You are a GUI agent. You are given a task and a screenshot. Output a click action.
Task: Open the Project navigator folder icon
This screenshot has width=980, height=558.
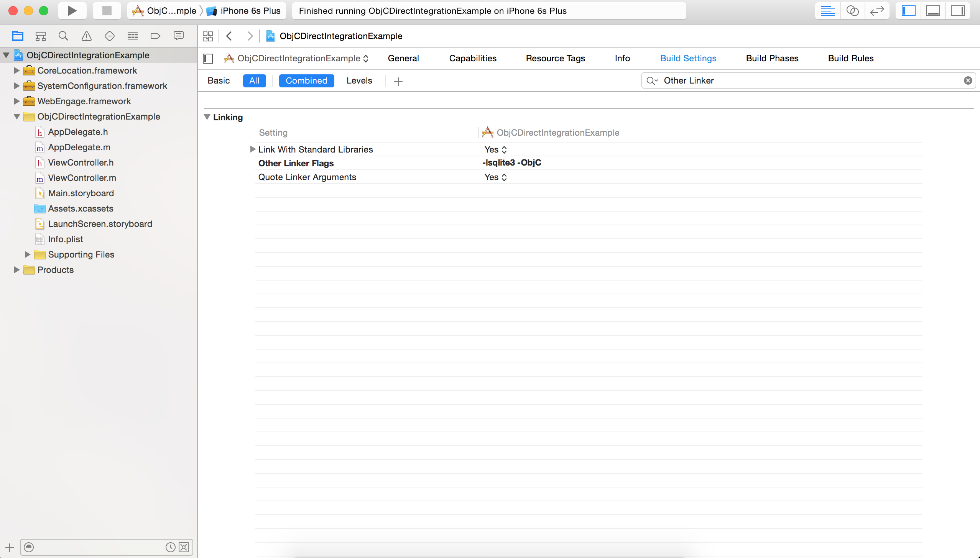(x=17, y=36)
